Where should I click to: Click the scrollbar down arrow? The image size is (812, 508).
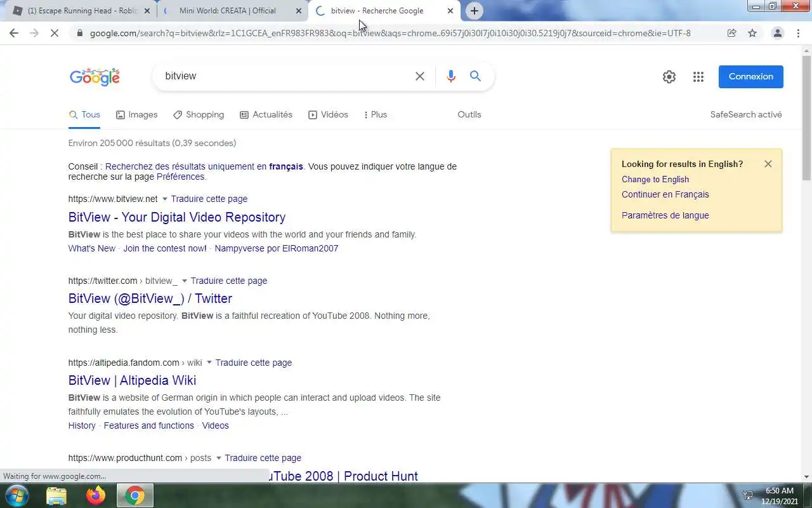point(807,477)
